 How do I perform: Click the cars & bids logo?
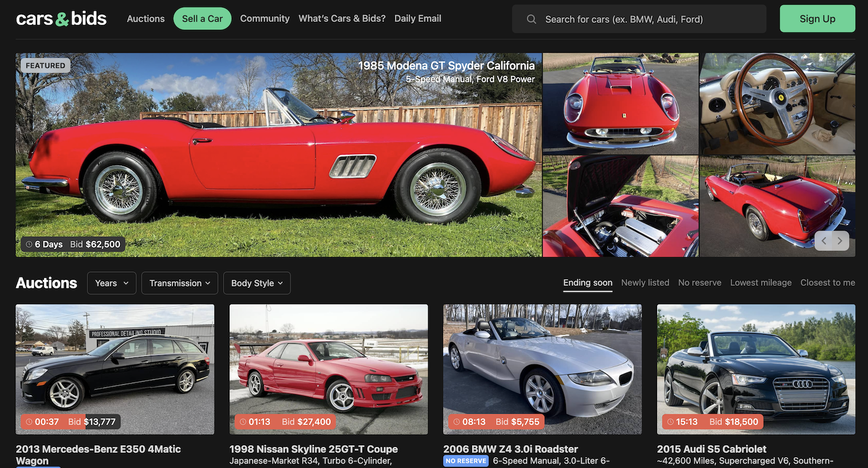click(61, 18)
